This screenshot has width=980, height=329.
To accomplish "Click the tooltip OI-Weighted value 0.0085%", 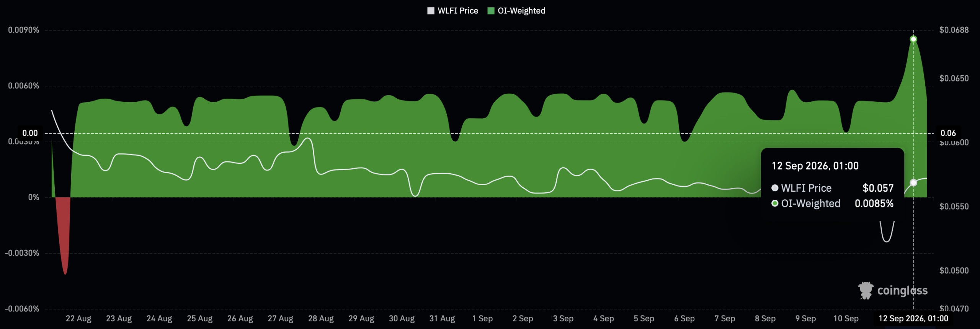I will coord(874,203).
